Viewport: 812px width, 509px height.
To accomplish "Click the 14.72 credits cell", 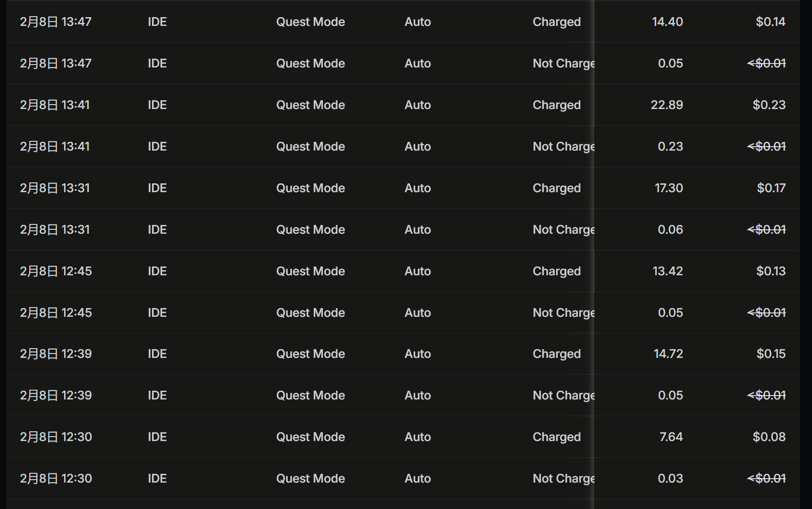I will click(668, 354).
